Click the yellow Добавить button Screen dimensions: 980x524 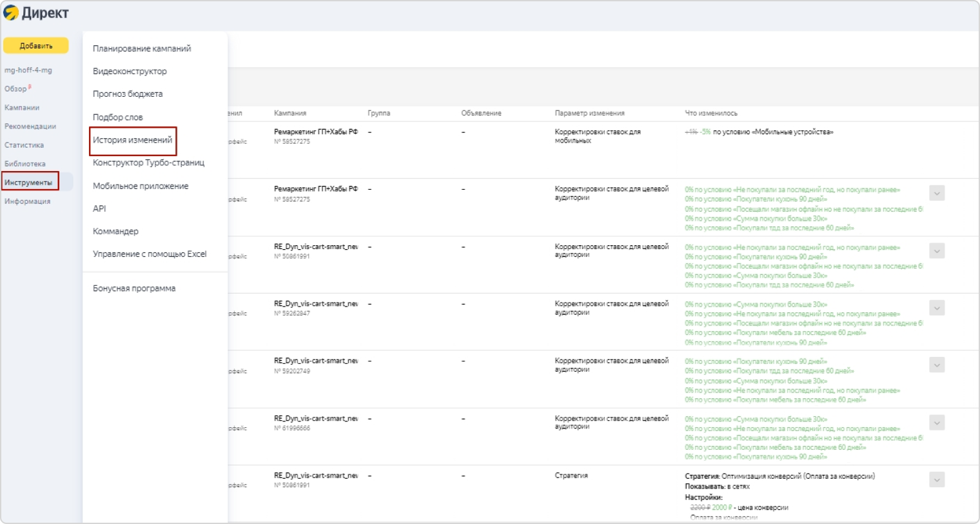click(x=36, y=46)
